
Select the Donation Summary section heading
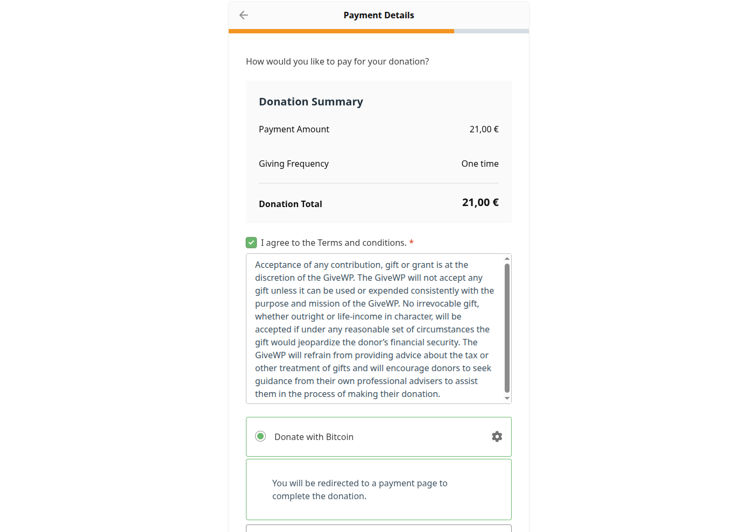(x=311, y=101)
